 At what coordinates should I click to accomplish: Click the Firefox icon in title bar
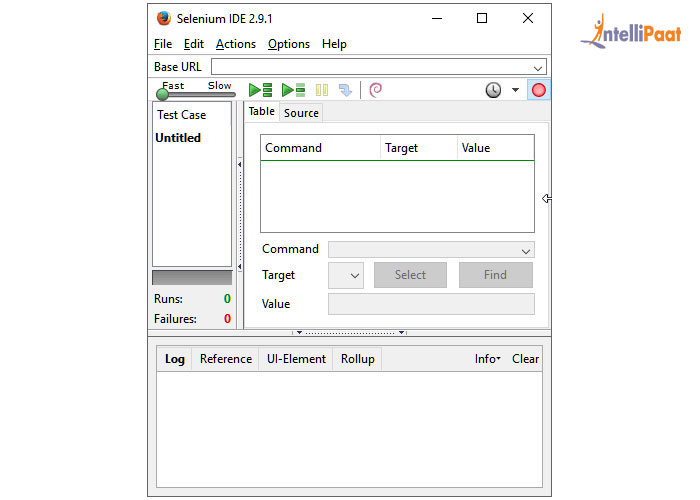[x=164, y=18]
